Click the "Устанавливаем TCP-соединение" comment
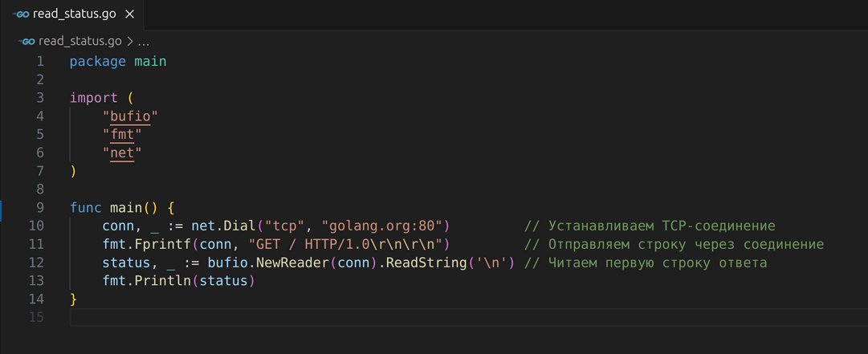Image resolution: width=868 pixels, height=354 pixels. tap(661, 226)
